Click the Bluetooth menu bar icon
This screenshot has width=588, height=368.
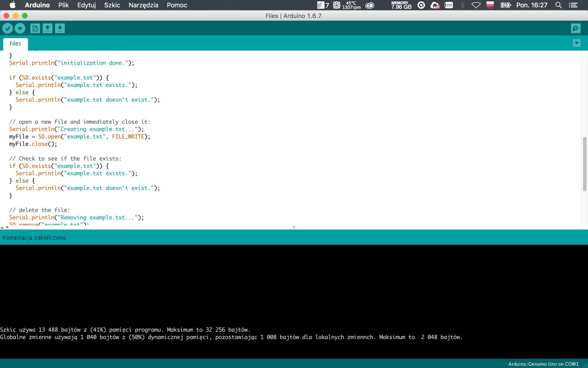(462, 5)
